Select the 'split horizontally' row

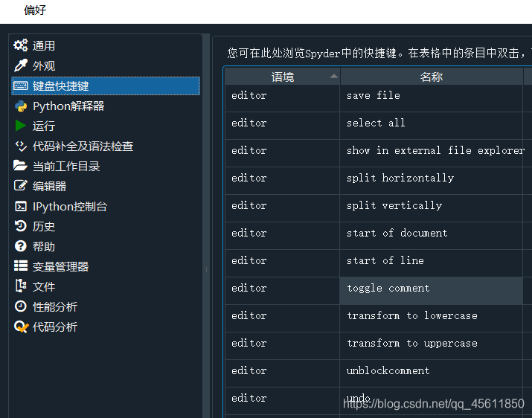378,181
